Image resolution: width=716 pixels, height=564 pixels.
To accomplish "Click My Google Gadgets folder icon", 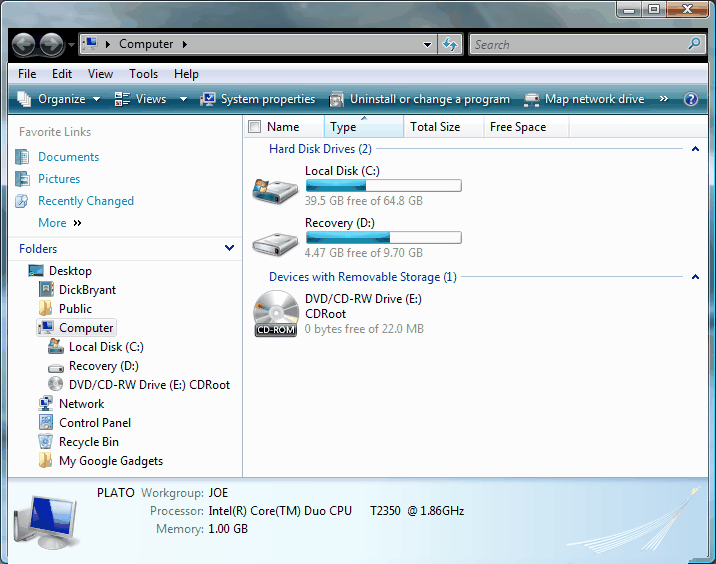I will tap(46, 461).
